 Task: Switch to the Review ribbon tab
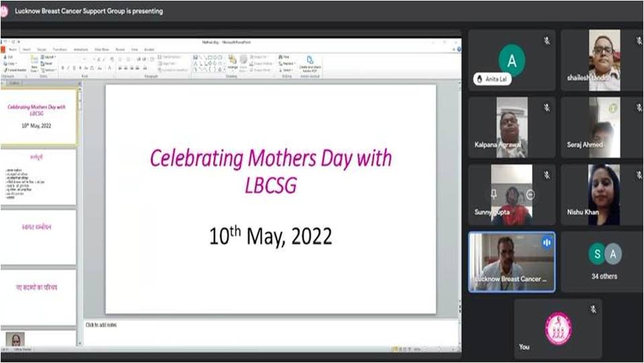pos(120,50)
